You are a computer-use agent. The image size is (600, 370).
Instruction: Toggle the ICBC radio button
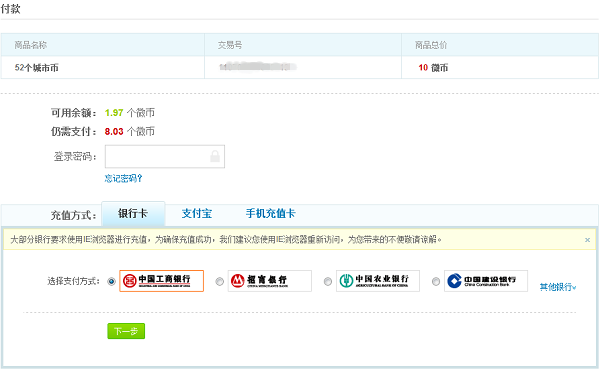[x=111, y=282]
